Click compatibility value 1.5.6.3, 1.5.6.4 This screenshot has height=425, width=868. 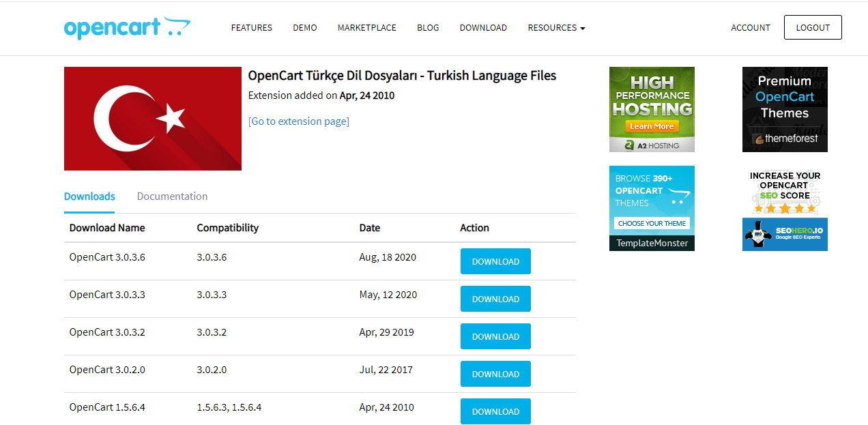pos(229,407)
